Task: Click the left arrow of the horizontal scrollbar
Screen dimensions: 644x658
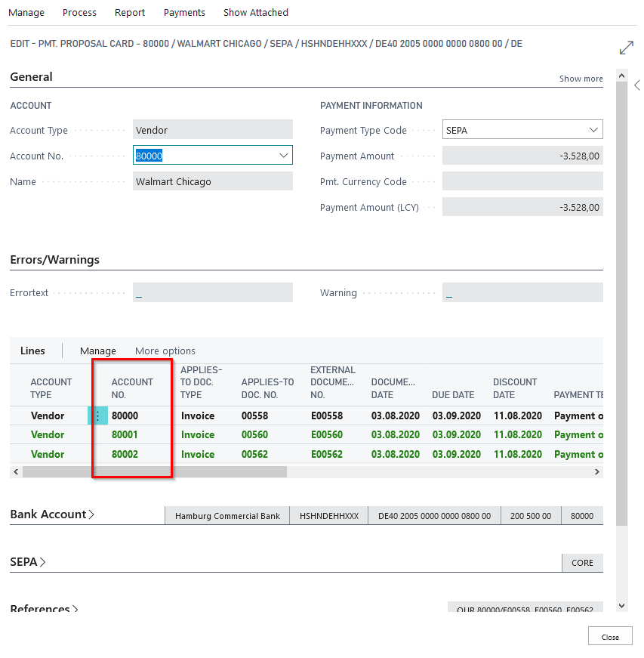Action: (x=15, y=471)
